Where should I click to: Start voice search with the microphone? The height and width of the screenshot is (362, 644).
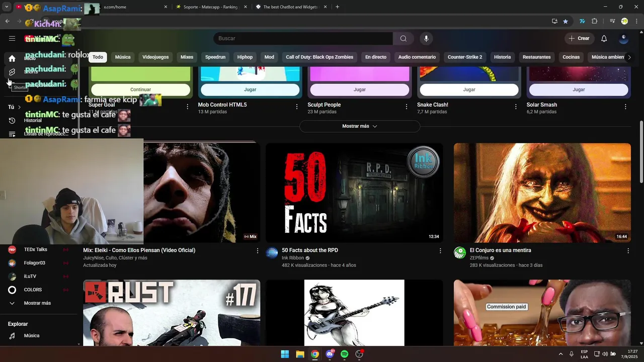[x=426, y=39]
